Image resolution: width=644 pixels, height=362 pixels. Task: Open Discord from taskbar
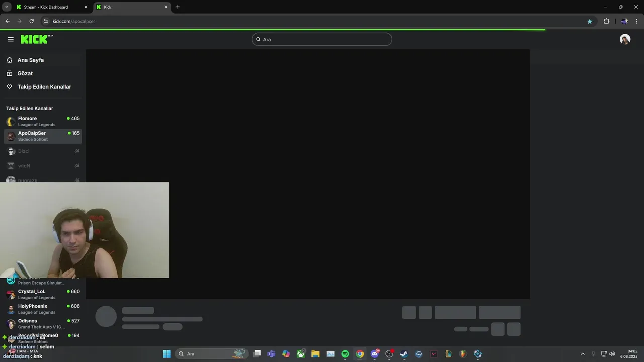[x=375, y=354]
